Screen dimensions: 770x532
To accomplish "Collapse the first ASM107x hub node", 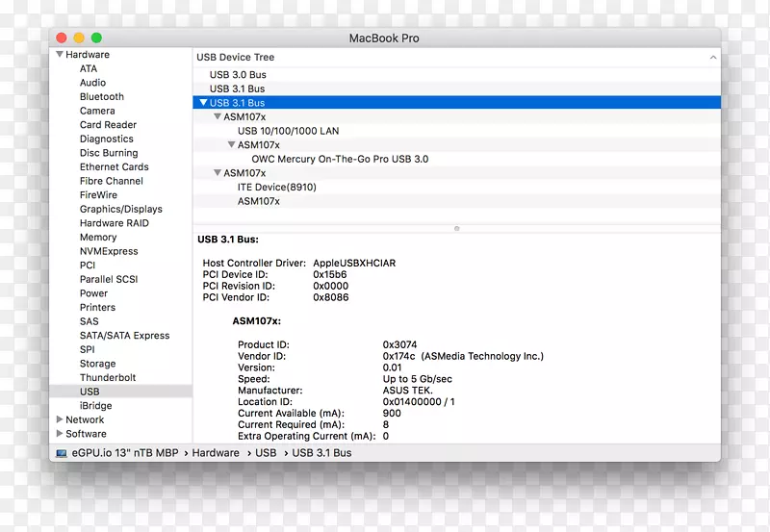I will [218, 117].
